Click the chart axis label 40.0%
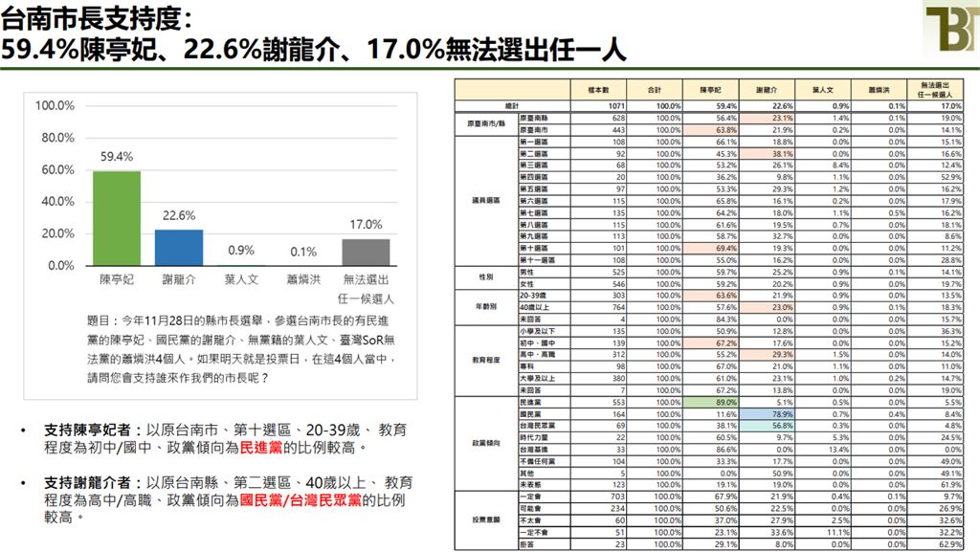This screenshot has height=552, width=980. (57, 202)
